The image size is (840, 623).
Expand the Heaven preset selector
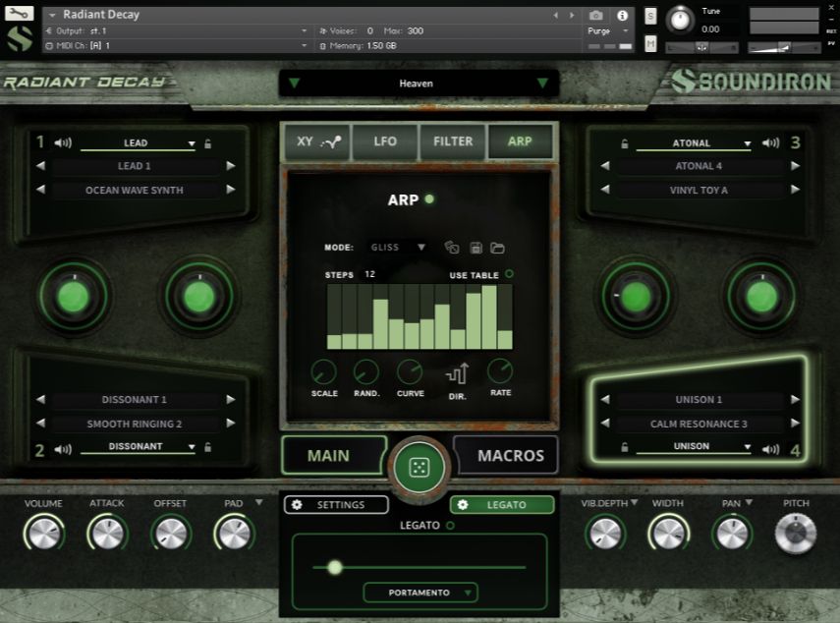click(x=417, y=83)
